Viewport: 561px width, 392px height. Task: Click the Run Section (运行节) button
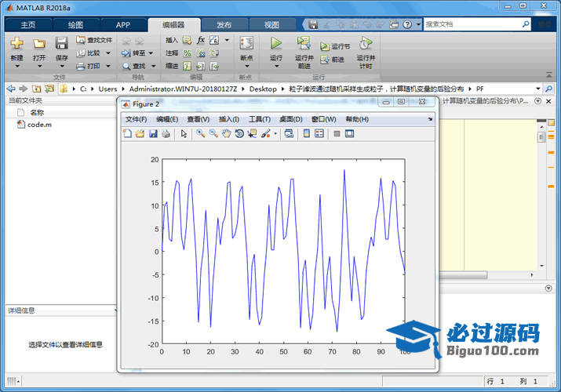[334, 46]
